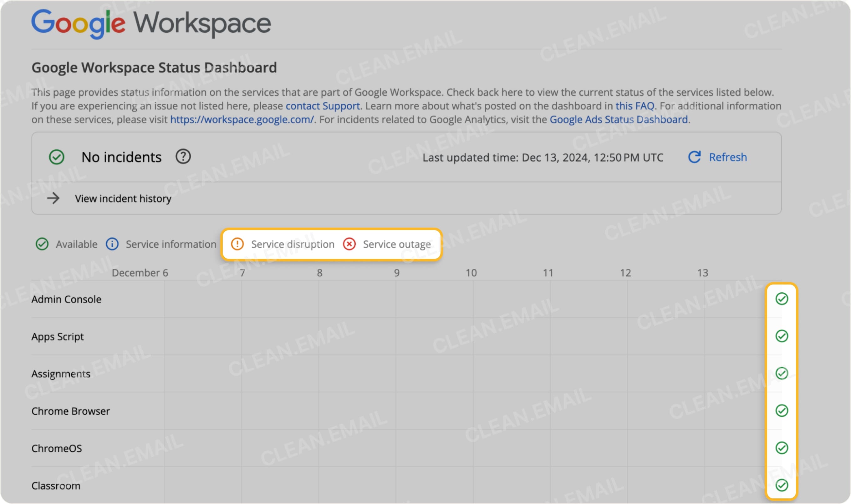Click the Available legend check icon
Viewport: 851px width, 504px height.
point(42,244)
